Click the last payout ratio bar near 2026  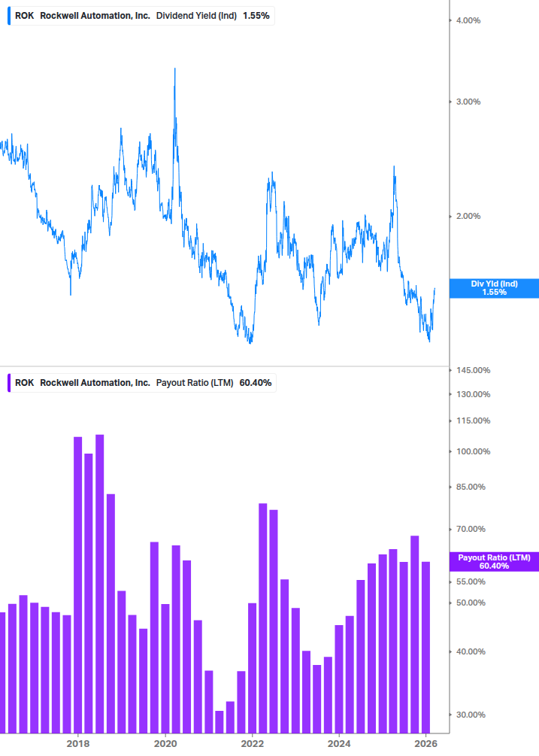point(425,648)
